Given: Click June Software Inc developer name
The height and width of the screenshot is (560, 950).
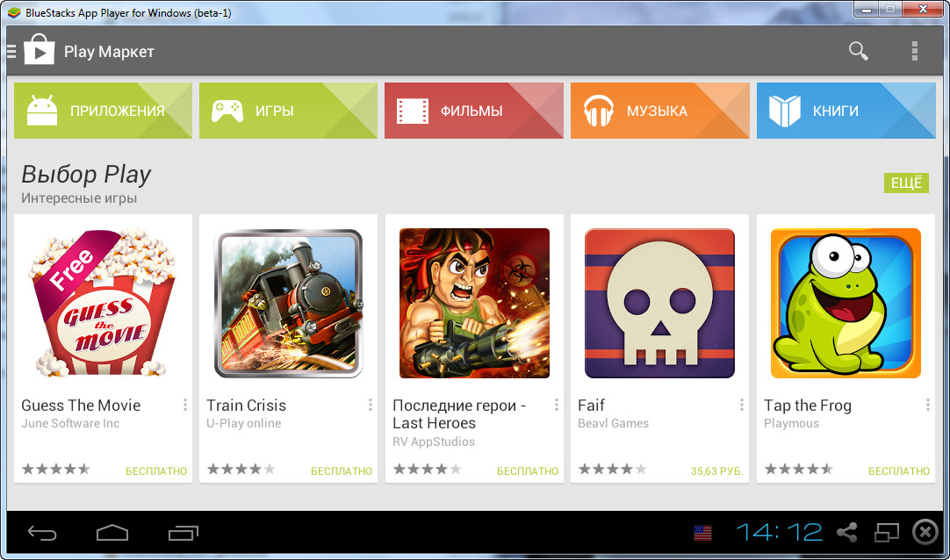Looking at the screenshot, I should click(x=70, y=423).
